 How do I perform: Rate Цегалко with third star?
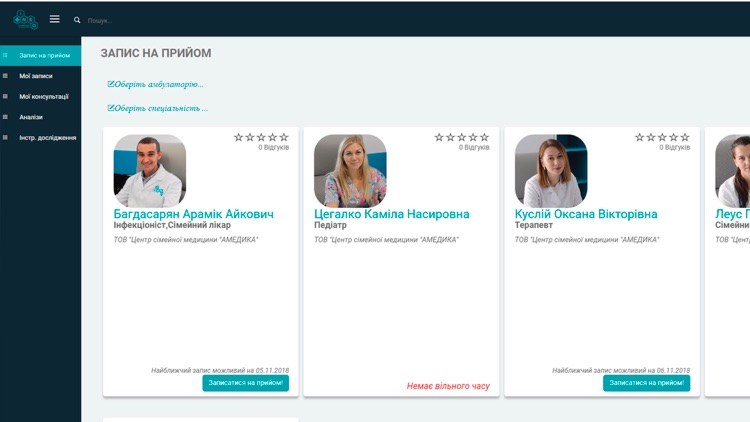click(x=462, y=137)
